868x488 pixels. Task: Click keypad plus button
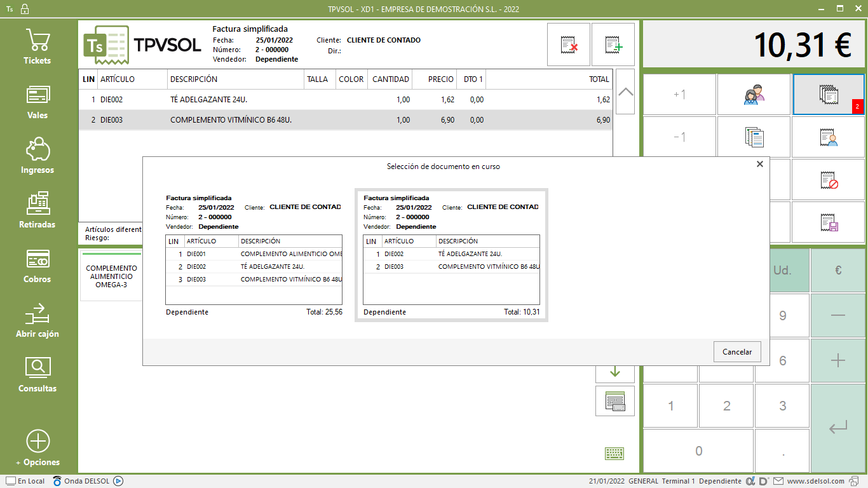click(837, 360)
